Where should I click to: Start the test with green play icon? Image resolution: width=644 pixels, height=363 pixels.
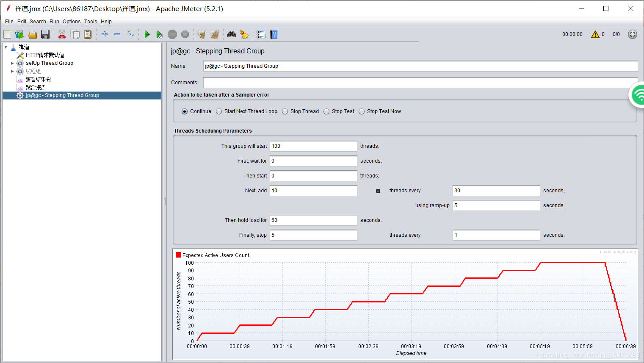coord(147,34)
